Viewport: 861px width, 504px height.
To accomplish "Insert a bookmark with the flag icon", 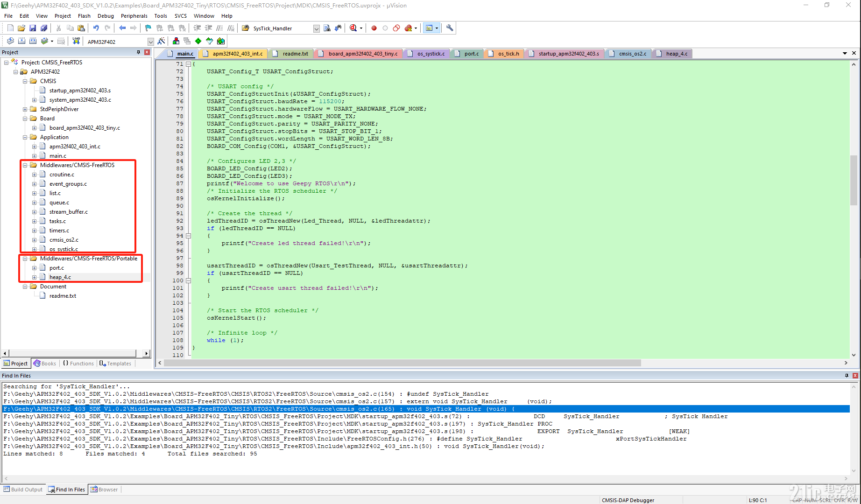I will [148, 28].
